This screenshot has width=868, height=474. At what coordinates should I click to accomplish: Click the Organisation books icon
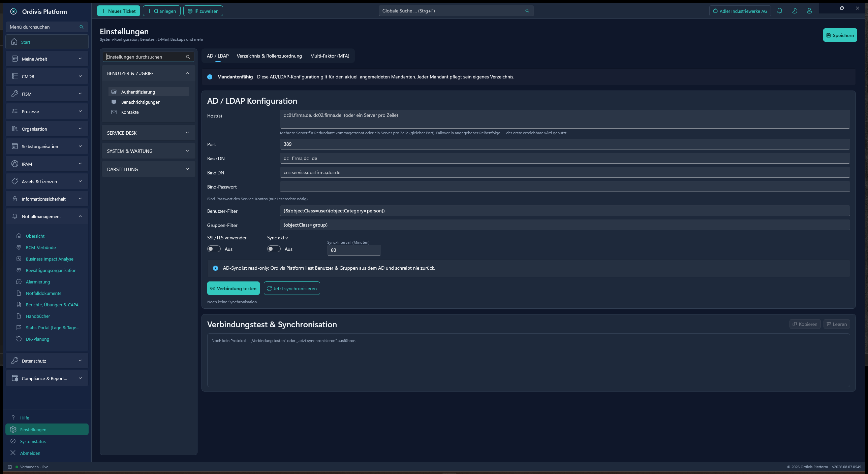click(x=15, y=129)
